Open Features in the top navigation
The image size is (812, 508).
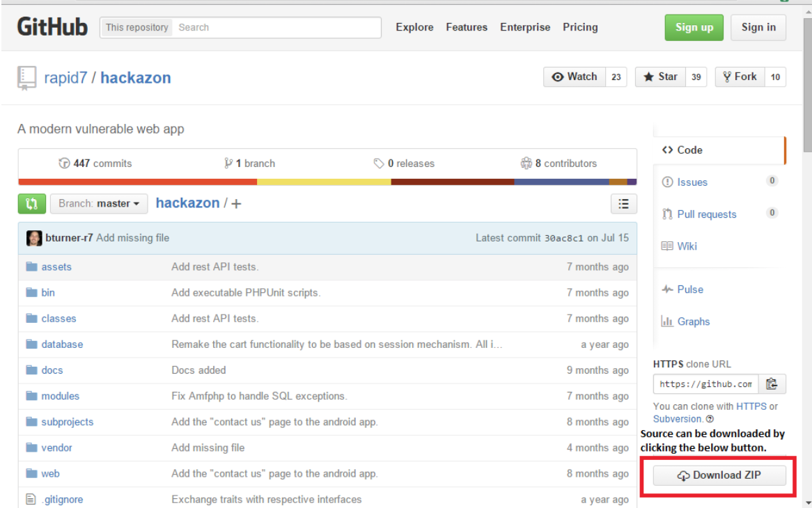(x=467, y=27)
